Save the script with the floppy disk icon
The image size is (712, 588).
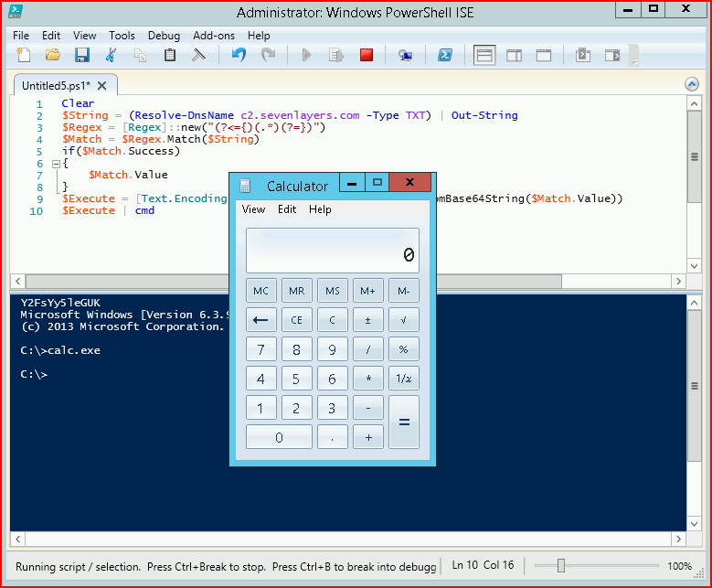click(81, 55)
